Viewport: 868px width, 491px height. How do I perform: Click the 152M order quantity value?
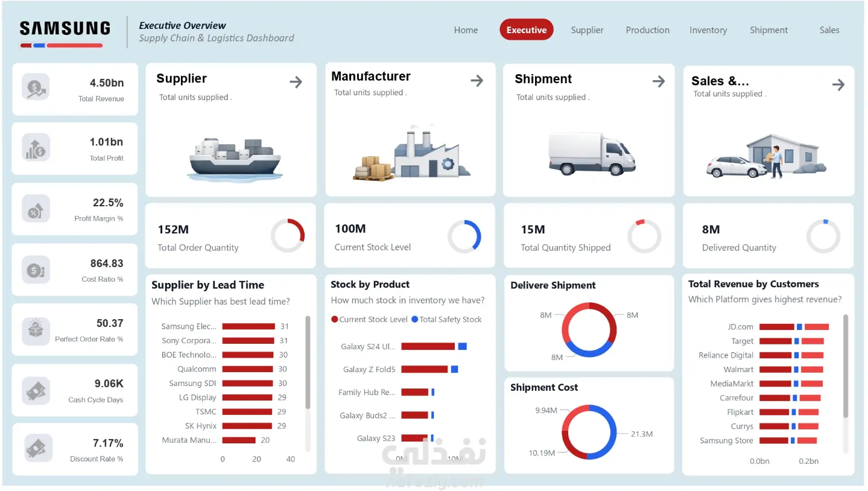pos(173,230)
